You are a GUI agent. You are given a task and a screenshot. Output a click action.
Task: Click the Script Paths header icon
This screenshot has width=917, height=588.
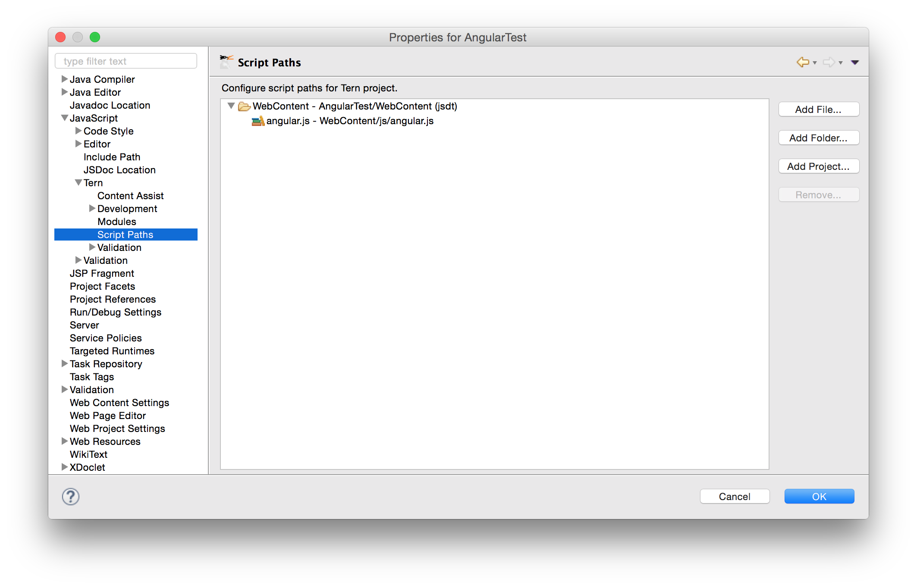[226, 62]
